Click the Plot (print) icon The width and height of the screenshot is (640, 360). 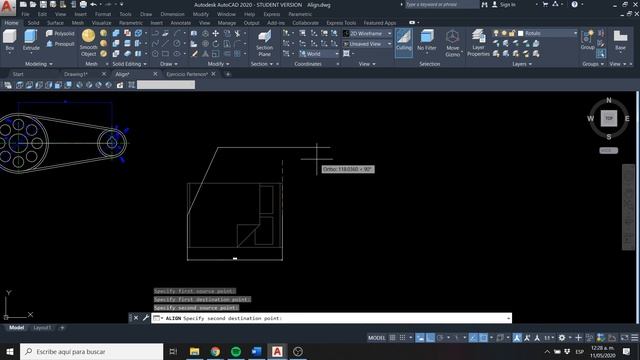[x=83, y=4]
